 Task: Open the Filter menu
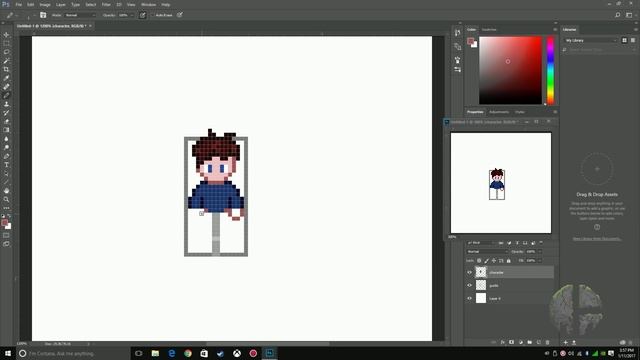pos(106,4)
